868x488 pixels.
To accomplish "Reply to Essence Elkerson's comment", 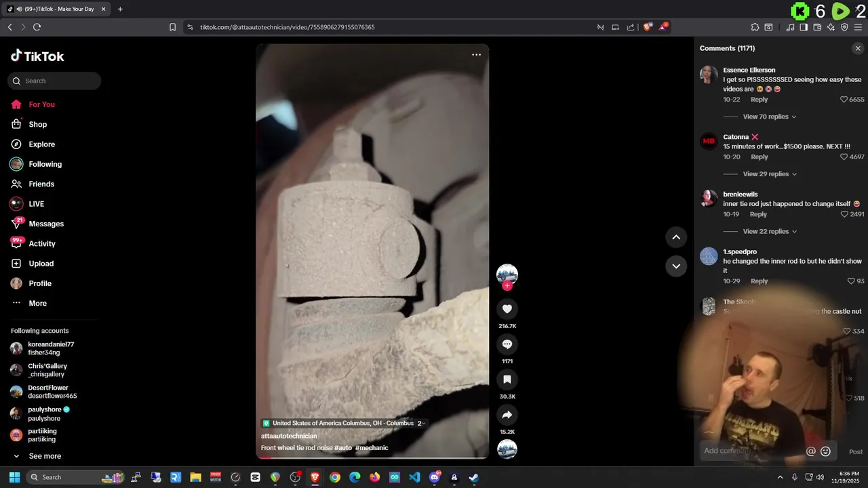I will [x=759, y=100].
